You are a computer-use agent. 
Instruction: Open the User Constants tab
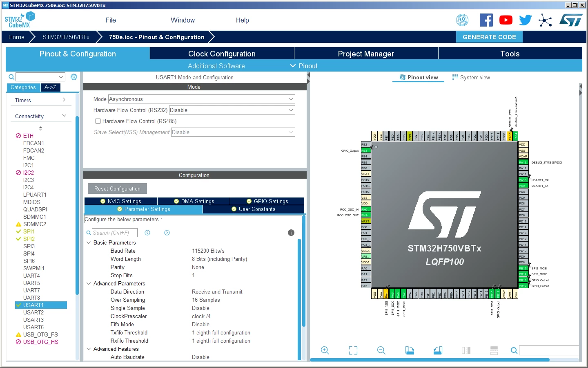tap(254, 209)
